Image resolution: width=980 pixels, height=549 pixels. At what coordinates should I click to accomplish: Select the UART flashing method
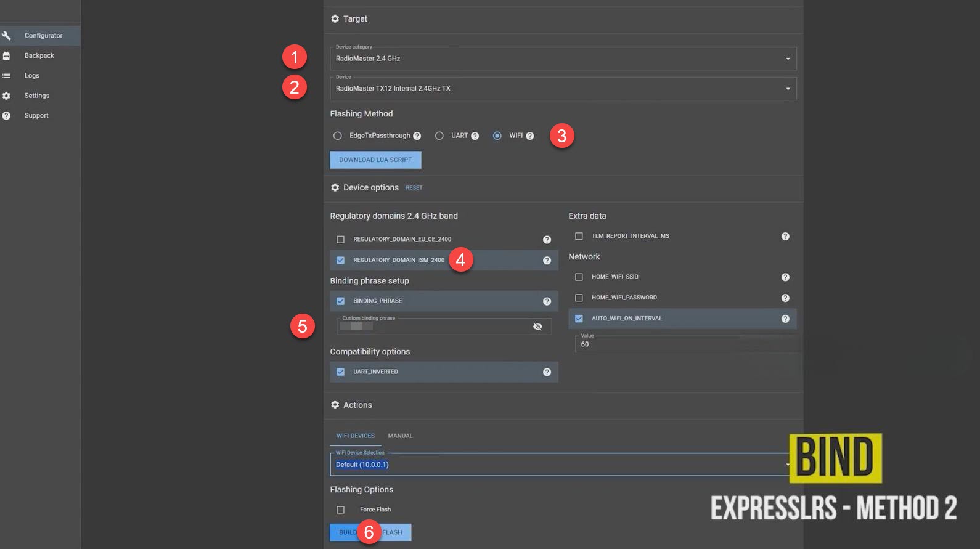point(439,136)
